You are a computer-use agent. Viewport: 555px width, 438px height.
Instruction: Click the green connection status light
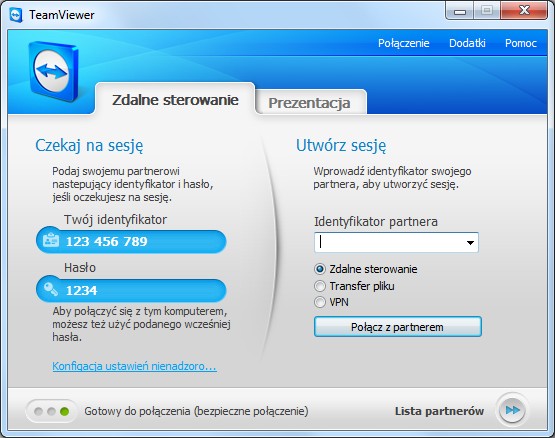pyautogui.click(x=64, y=411)
